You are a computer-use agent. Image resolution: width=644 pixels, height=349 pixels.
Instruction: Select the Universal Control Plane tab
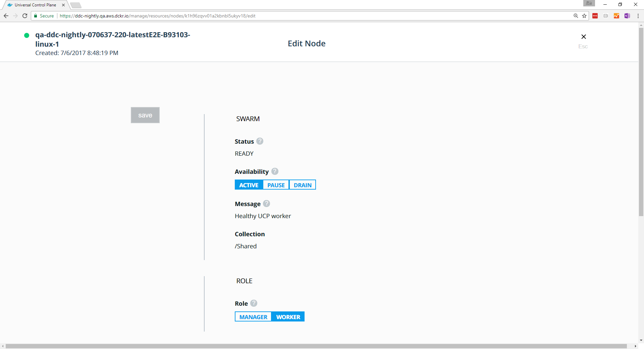[x=35, y=5]
